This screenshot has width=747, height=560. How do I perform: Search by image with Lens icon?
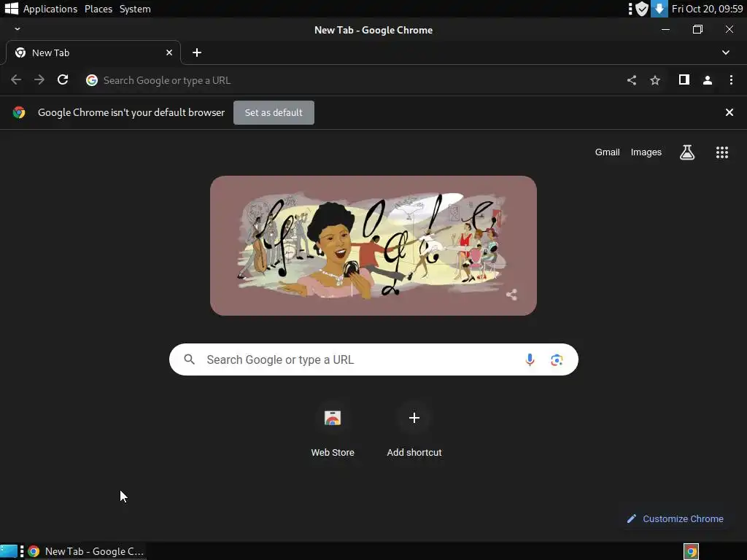click(557, 360)
